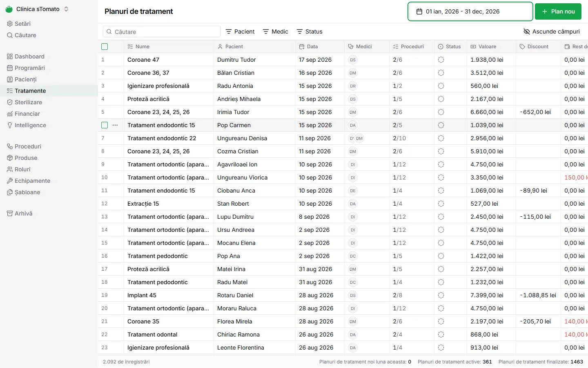Click Ascunde câmpuri to hide fields
Screen dimensions: 588x368
tap(552, 31)
